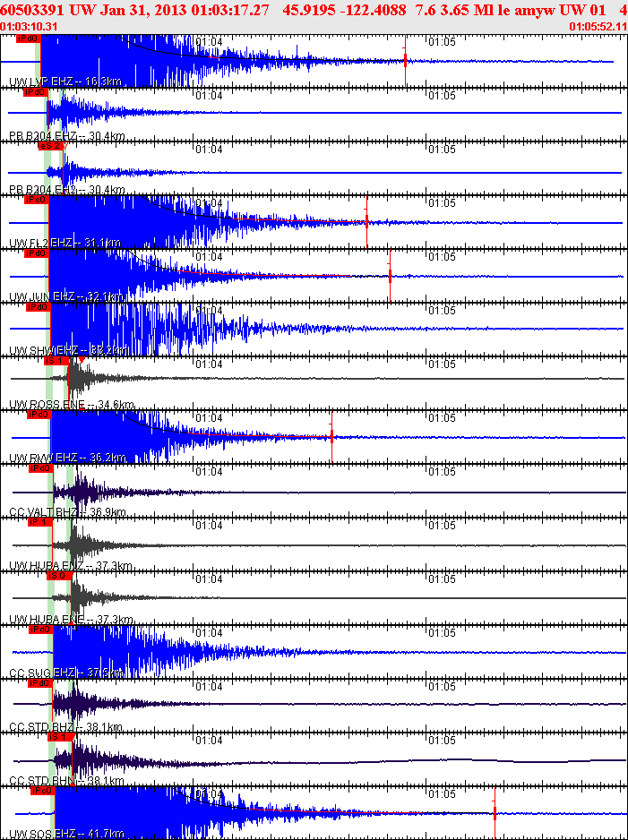The width and height of the screenshot is (628, 840).
Task: Click the station label CC STD BHN 38.1km
Action: click(66, 781)
